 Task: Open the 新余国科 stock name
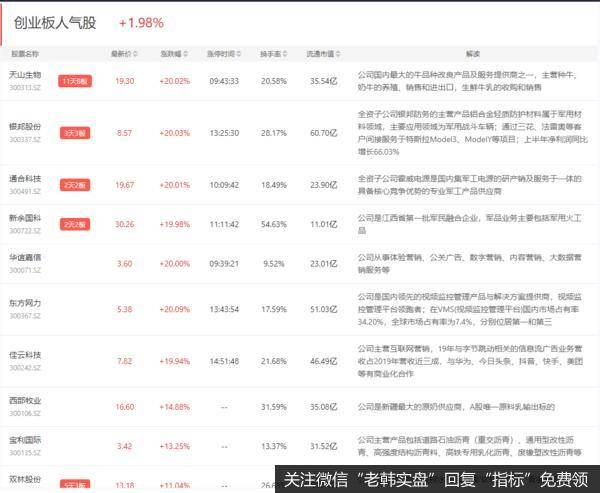pos(25,218)
